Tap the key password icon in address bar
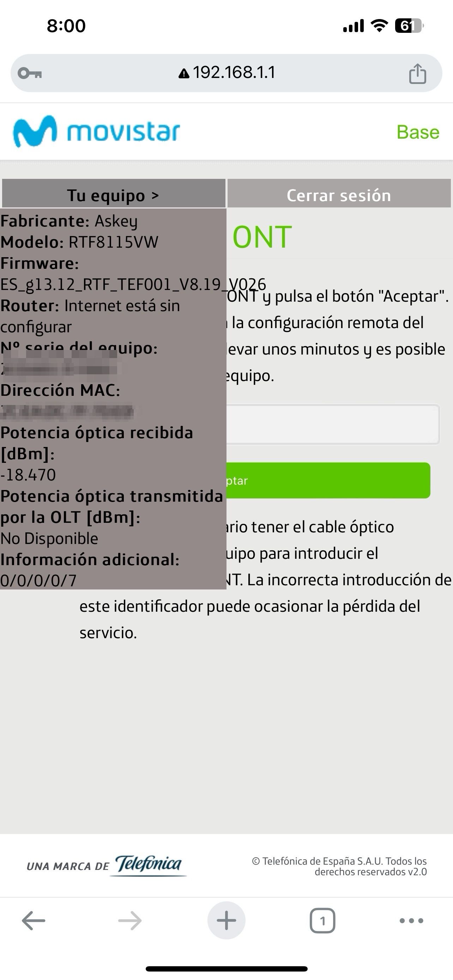Image resolution: width=453 pixels, height=980 pixels. (x=30, y=73)
